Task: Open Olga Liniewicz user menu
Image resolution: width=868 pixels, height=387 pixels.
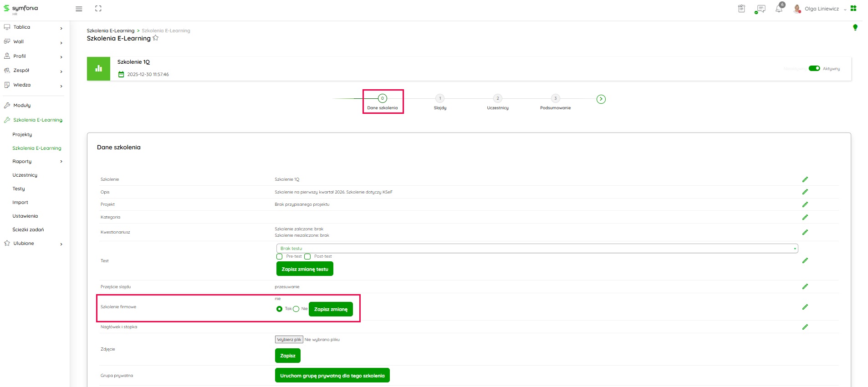Action: 821,9
